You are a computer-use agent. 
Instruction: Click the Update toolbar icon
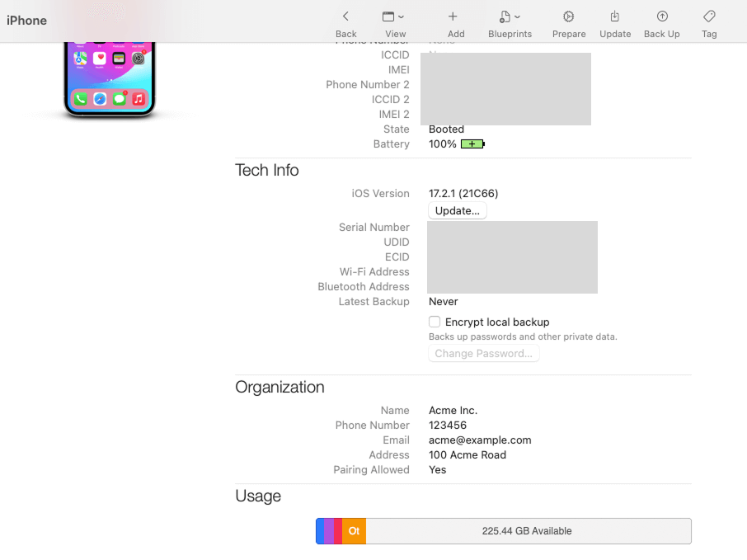click(615, 16)
